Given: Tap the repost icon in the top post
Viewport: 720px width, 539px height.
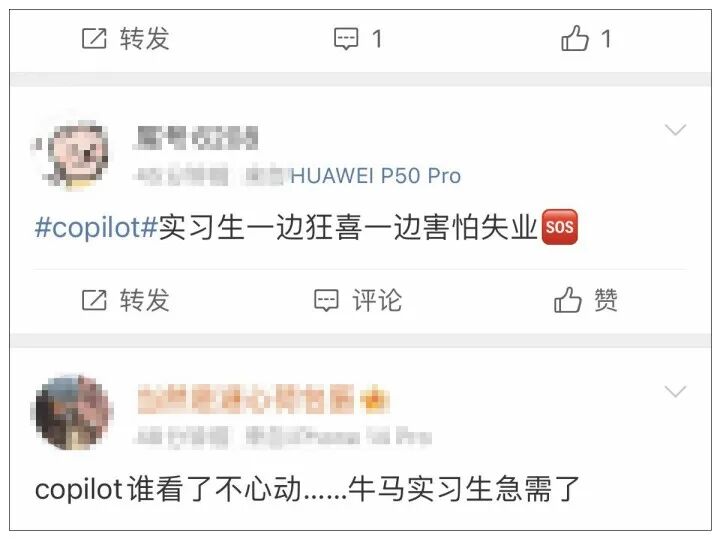Looking at the screenshot, I should pos(94,38).
